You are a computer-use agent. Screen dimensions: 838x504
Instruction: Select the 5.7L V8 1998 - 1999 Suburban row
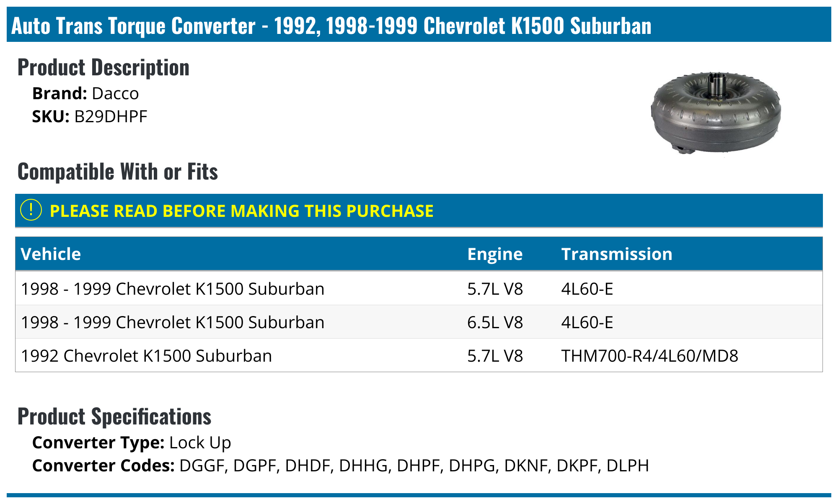[173, 289]
